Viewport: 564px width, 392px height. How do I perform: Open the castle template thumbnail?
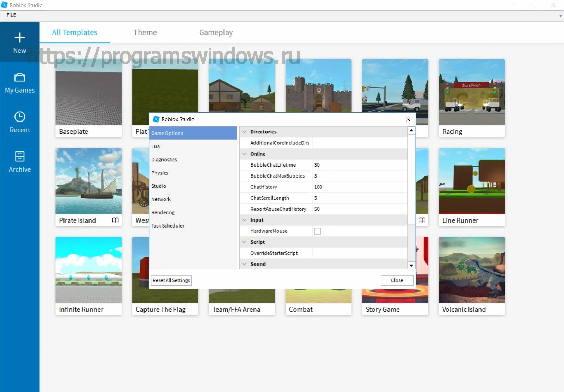pos(318,86)
